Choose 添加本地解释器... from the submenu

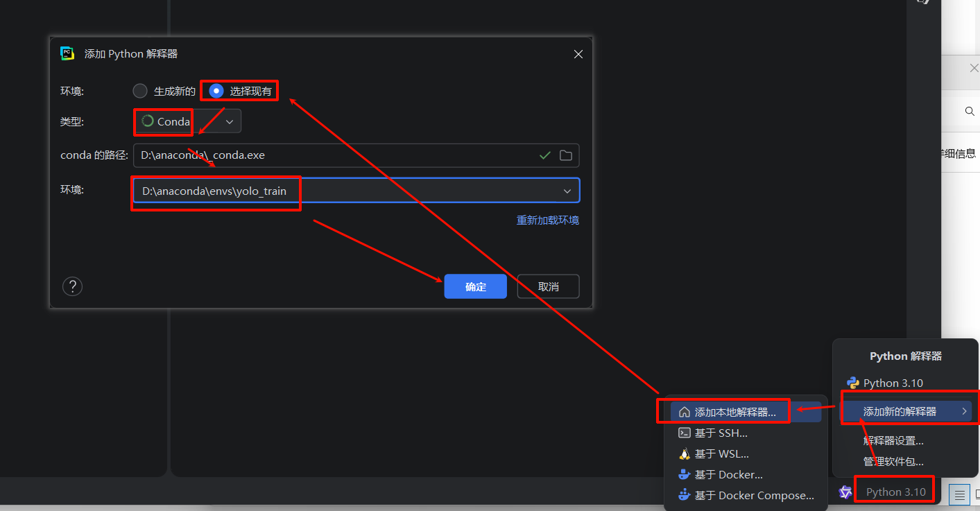pyautogui.click(x=746, y=412)
